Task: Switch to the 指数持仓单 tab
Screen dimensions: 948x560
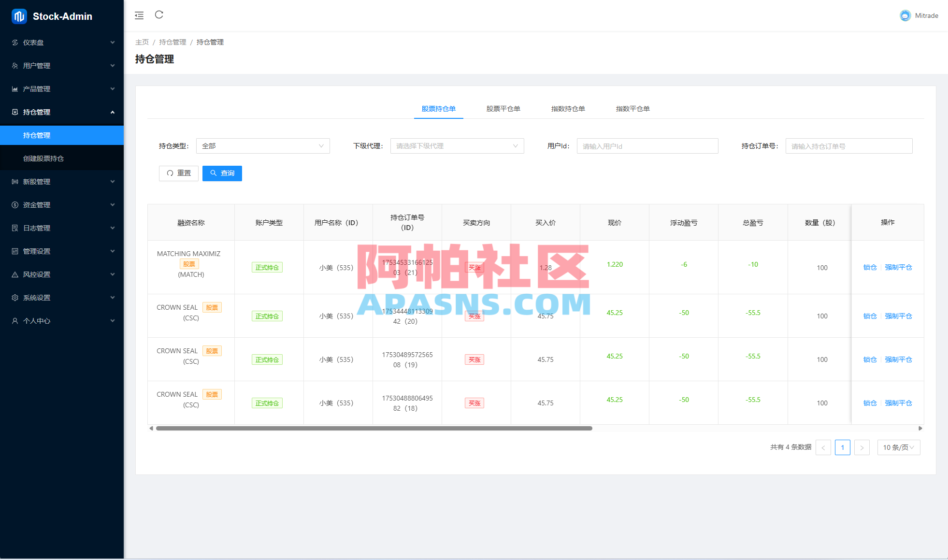Action: pyautogui.click(x=568, y=109)
